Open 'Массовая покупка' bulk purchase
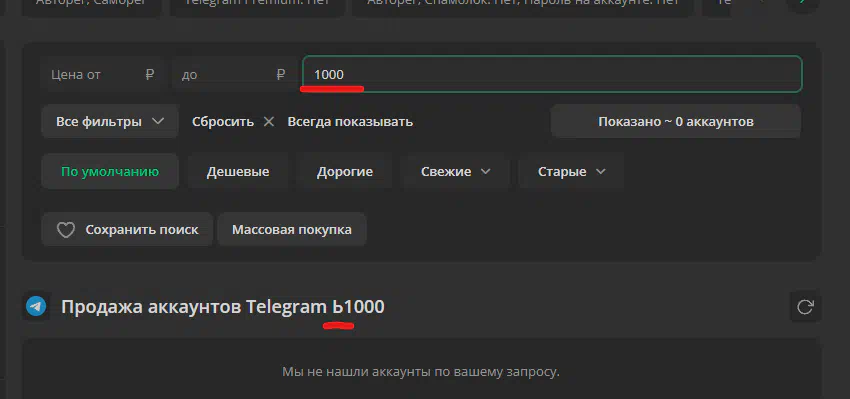Image resolution: width=850 pixels, height=399 pixels. click(x=292, y=230)
